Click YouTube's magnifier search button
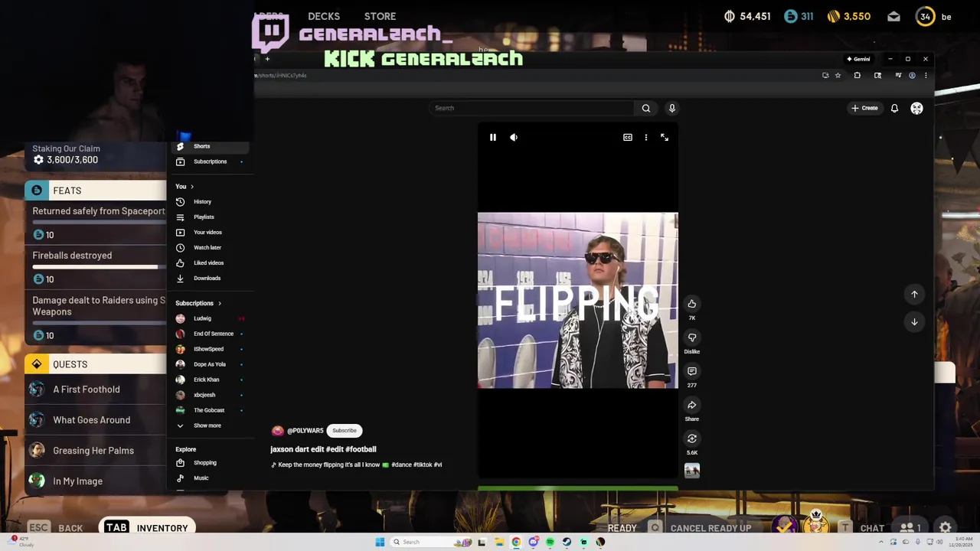 pyautogui.click(x=646, y=109)
